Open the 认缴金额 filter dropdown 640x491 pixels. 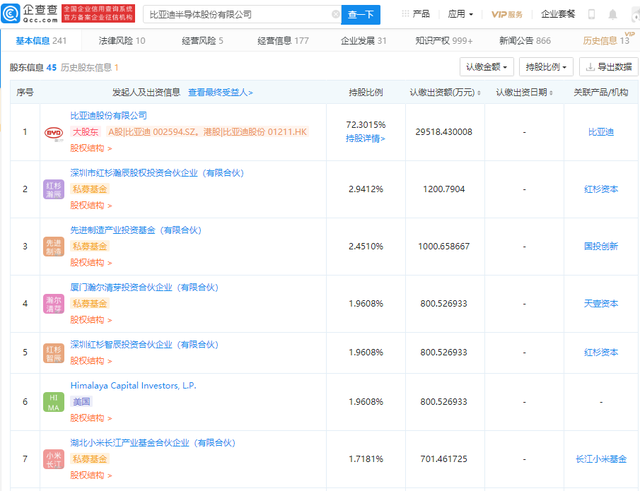pos(487,67)
